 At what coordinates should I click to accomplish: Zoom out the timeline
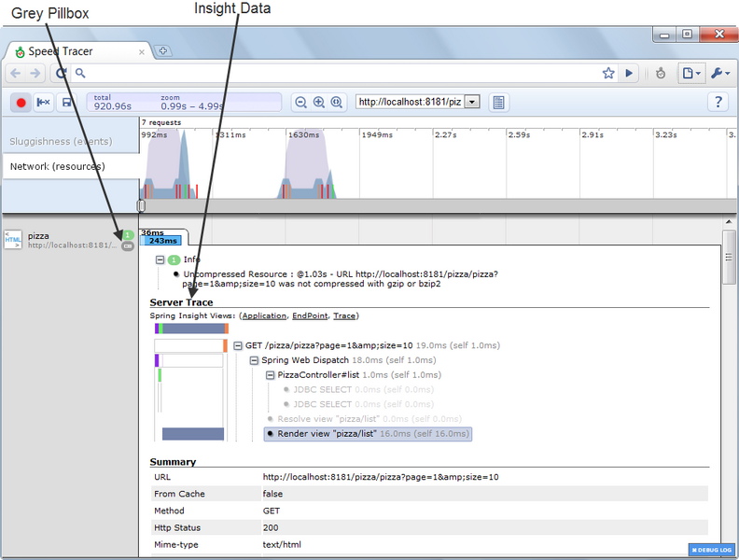(x=300, y=103)
